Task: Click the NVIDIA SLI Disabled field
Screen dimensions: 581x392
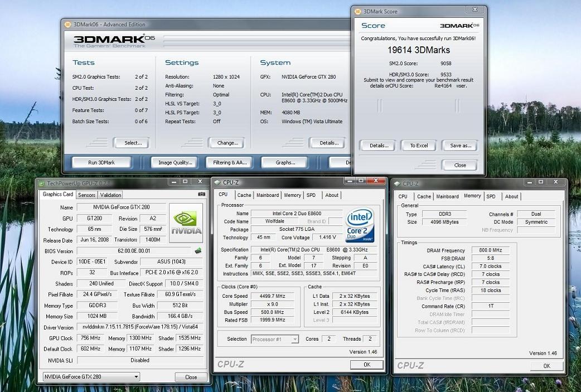Action: pyautogui.click(x=140, y=360)
